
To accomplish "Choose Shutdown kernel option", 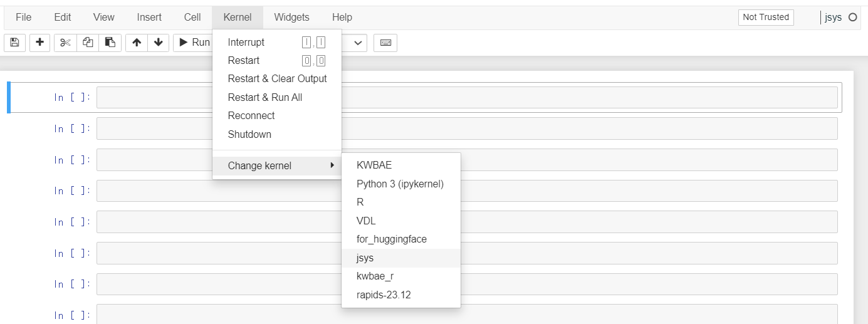I will pyautogui.click(x=277, y=134).
